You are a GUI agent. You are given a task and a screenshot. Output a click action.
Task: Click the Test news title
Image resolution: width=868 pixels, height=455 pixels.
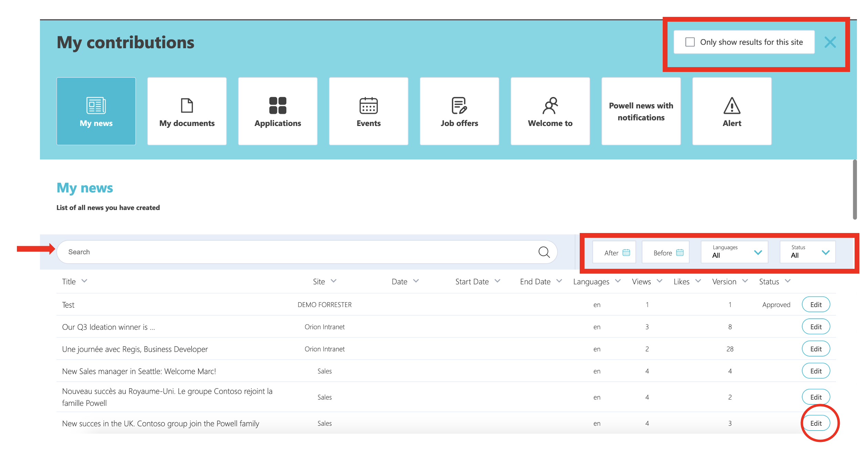coord(68,305)
